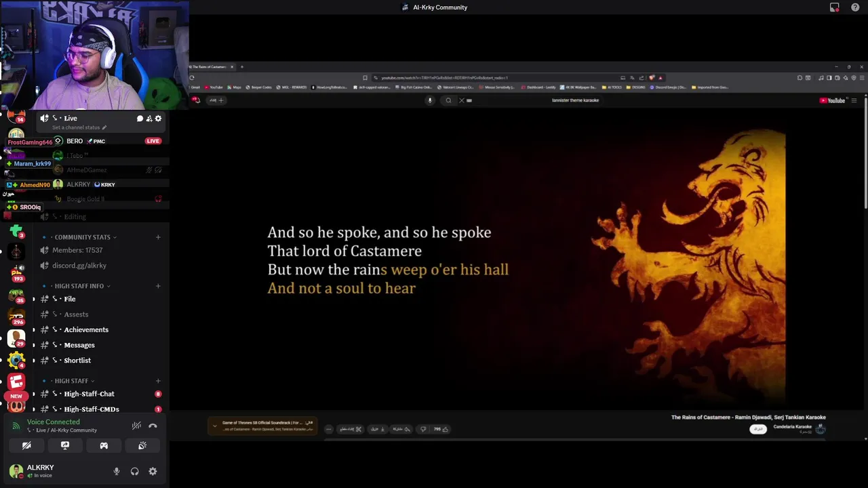Clear the YouTube search query
The image size is (868, 488).
(x=462, y=100)
